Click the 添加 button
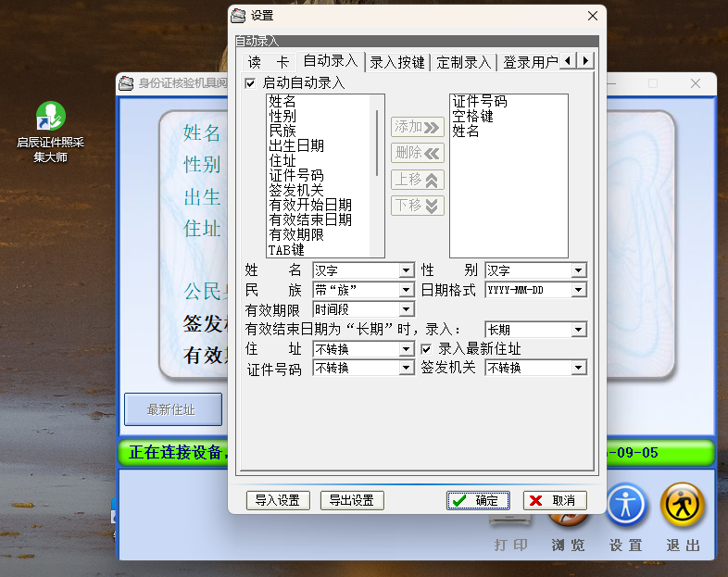Viewport: 728px width, 577px height. point(418,127)
